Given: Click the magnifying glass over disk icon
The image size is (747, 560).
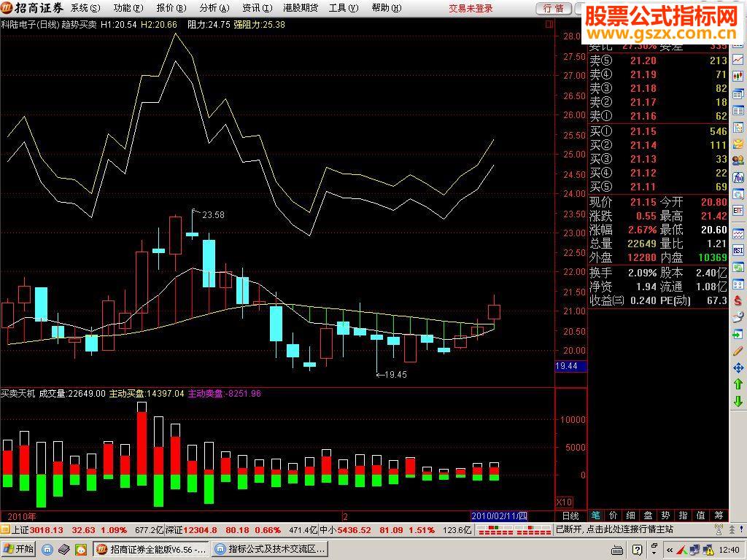Looking at the screenshot, I should point(738,317).
